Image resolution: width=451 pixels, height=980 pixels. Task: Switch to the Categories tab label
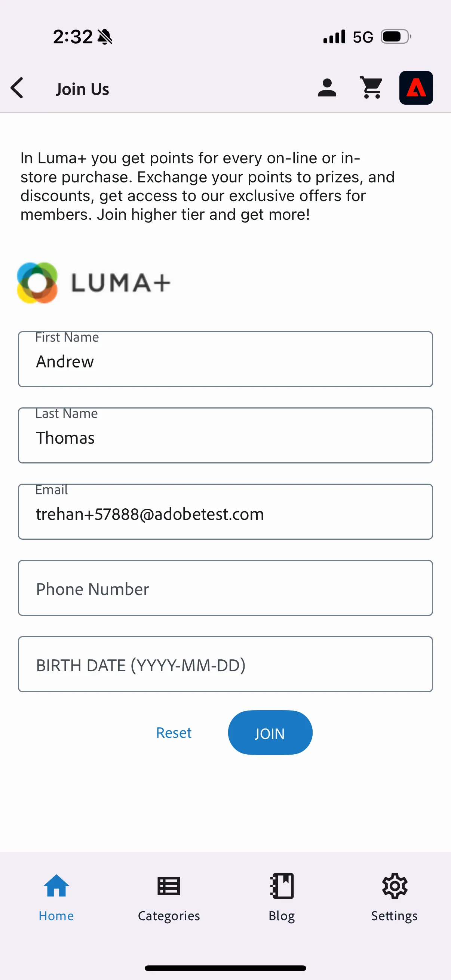tap(169, 916)
